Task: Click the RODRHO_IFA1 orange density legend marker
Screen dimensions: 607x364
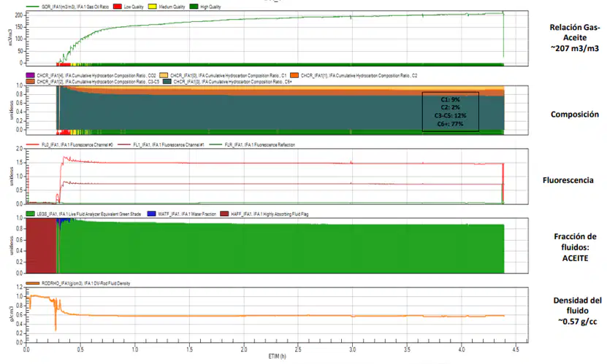Action: click(33, 283)
